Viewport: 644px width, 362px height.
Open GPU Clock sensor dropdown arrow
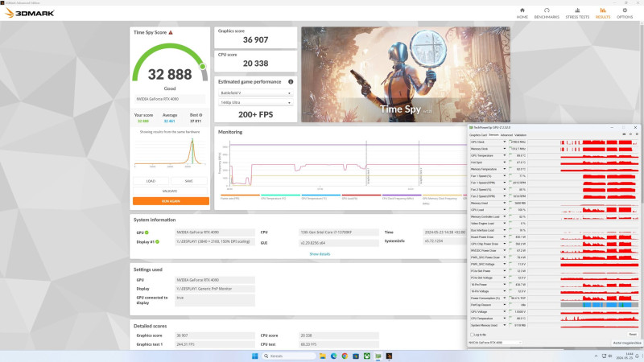pyautogui.click(x=505, y=142)
